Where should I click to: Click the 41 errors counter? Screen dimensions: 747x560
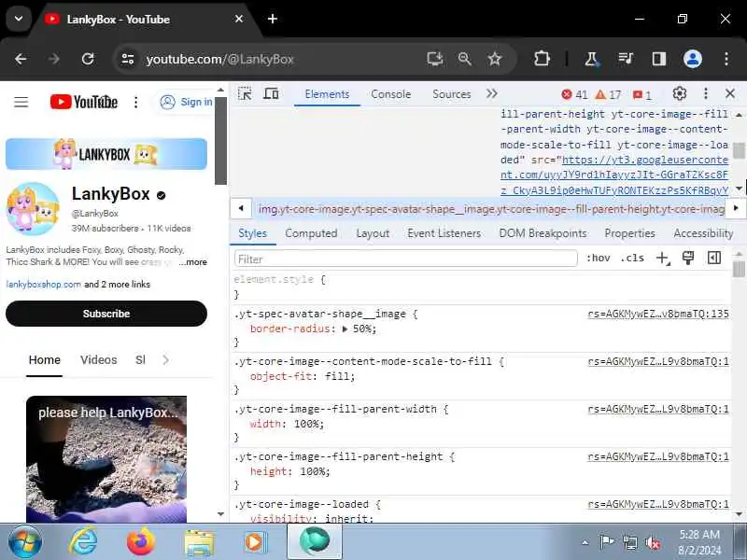pyautogui.click(x=574, y=95)
